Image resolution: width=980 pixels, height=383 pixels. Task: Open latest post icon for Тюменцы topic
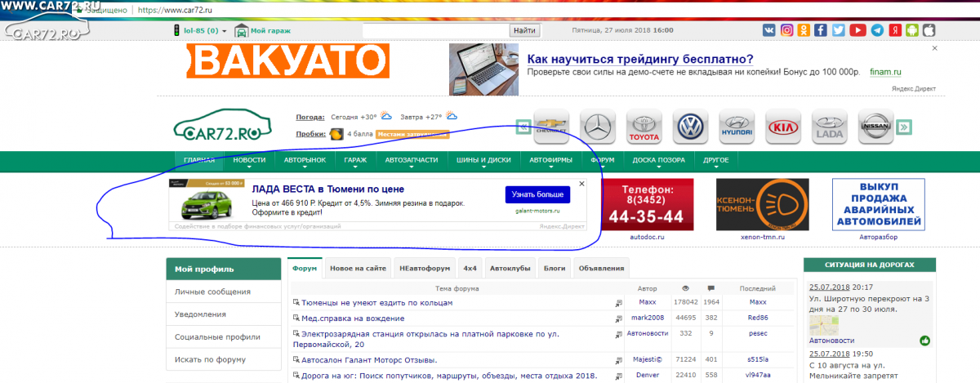(620, 303)
